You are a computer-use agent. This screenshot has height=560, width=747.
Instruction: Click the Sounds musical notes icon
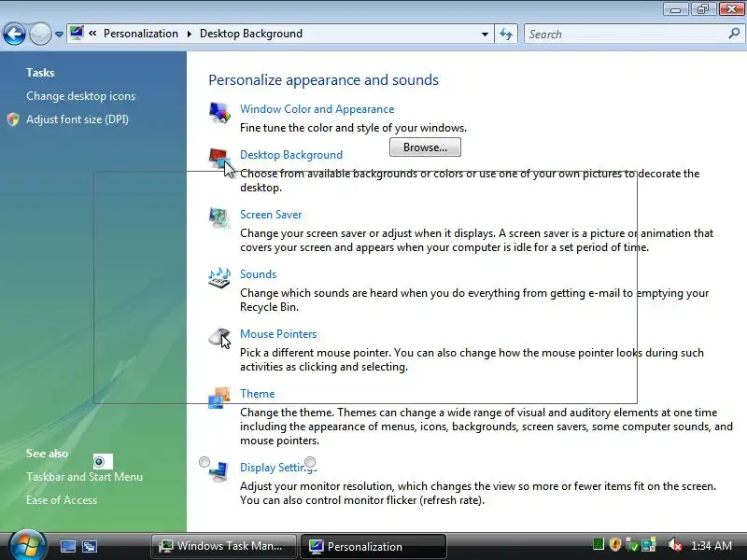(219, 277)
